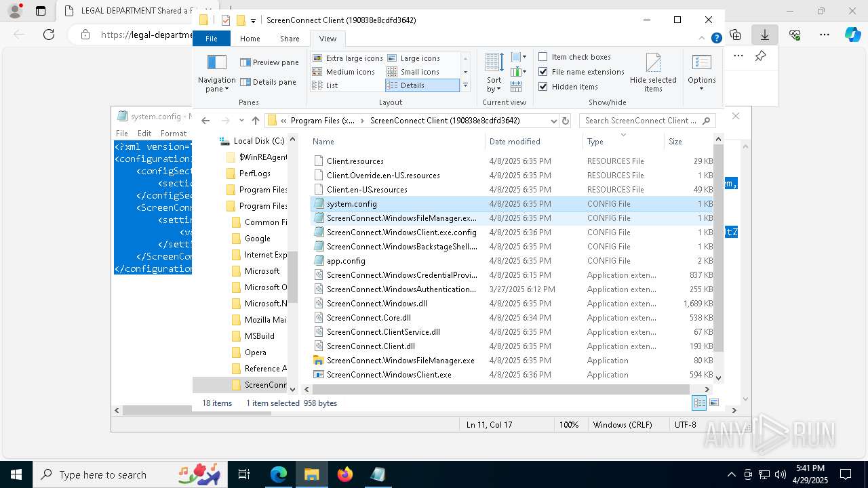Open Opera folder in navigation tree

pyautogui.click(x=255, y=352)
